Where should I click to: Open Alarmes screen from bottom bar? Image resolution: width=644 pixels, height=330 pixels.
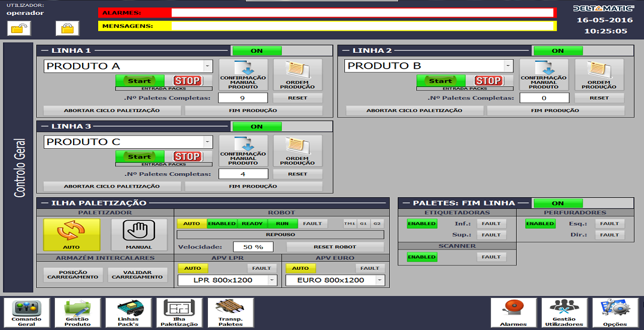tap(513, 312)
